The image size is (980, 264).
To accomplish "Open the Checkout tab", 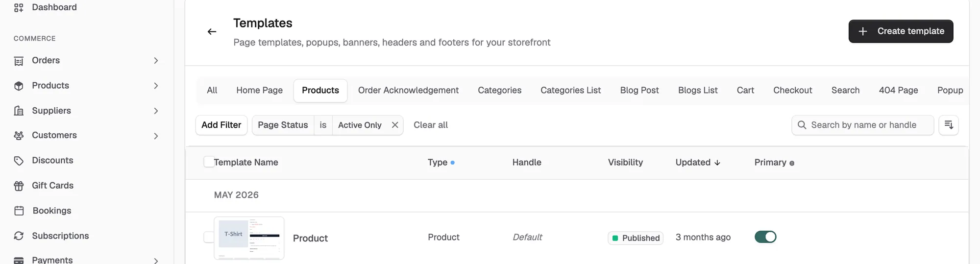I will [x=792, y=91].
